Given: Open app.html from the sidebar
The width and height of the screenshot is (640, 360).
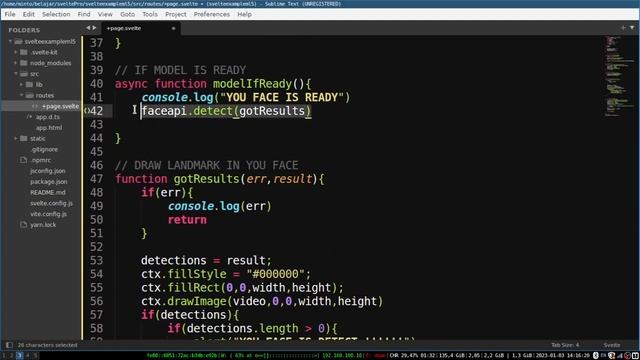Looking at the screenshot, I should (x=49, y=128).
